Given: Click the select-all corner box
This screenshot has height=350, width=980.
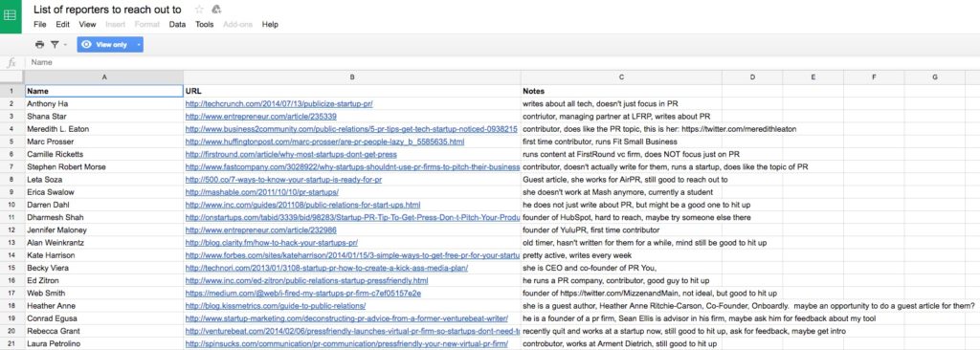Looking at the screenshot, I should [11, 77].
